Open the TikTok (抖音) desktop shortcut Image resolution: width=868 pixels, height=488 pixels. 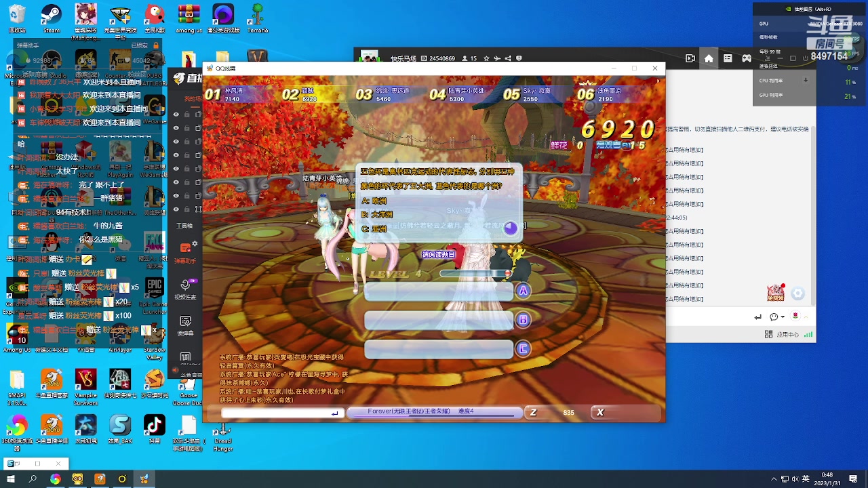pos(154,428)
